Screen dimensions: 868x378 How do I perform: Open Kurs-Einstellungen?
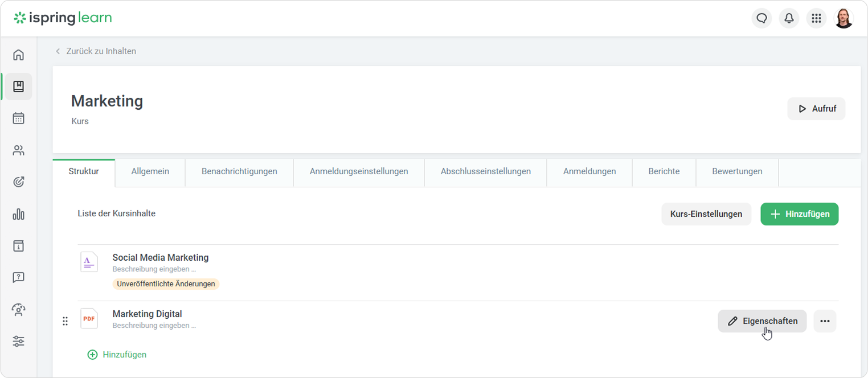click(x=706, y=214)
